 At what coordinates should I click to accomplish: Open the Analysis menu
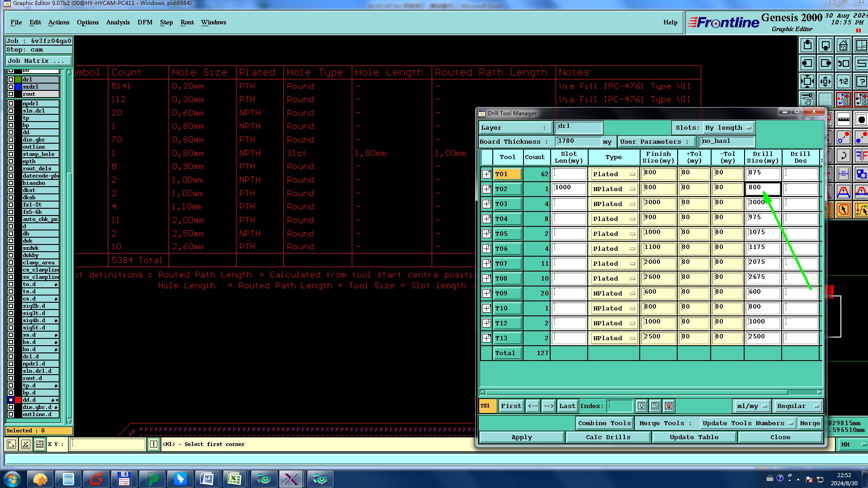pos(118,22)
